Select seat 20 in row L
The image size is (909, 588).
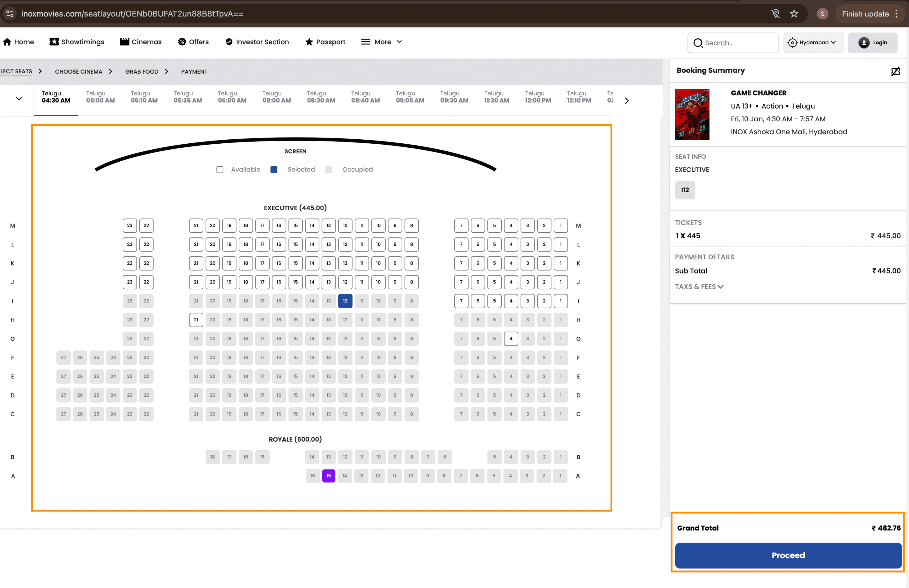click(212, 244)
